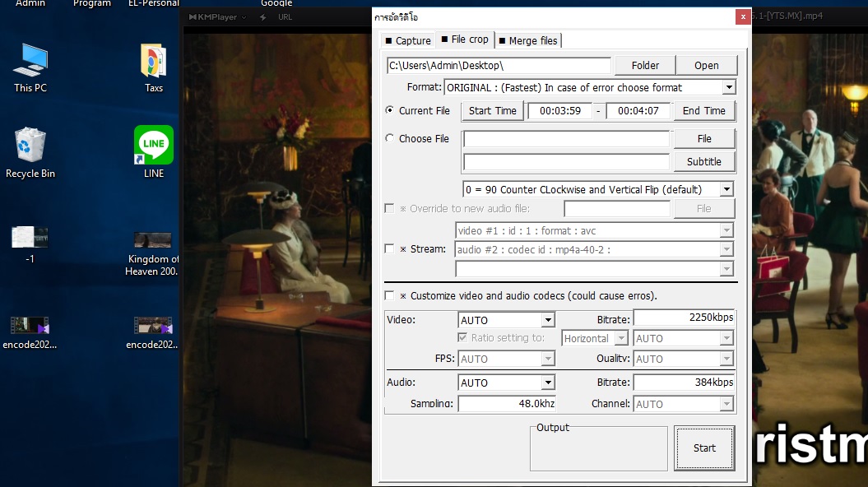Select the Choose File radio button
The image size is (868, 487).
(x=390, y=138)
